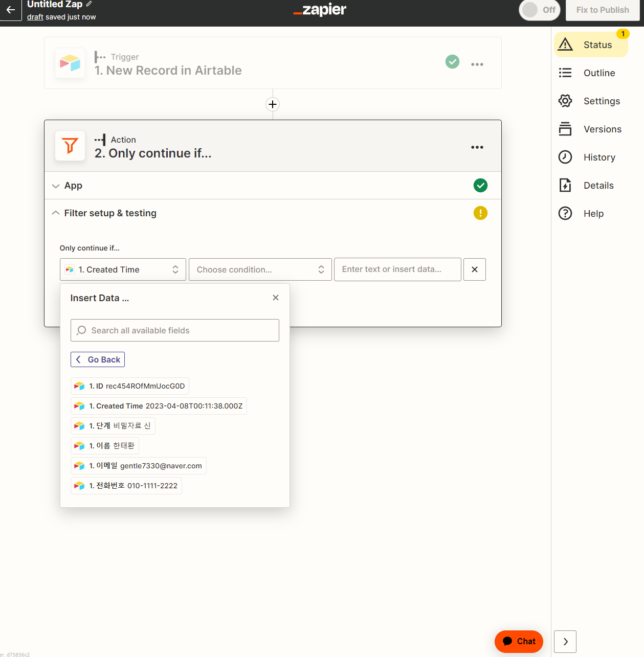This screenshot has height=657, width=644.
Task: Go back using the top-left arrow
Action: (x=10, y=10)
